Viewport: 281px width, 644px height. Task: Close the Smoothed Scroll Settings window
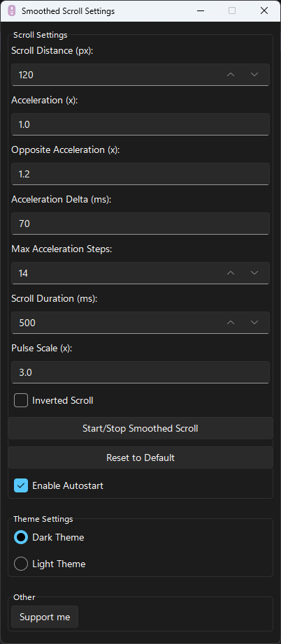(264, 11)
